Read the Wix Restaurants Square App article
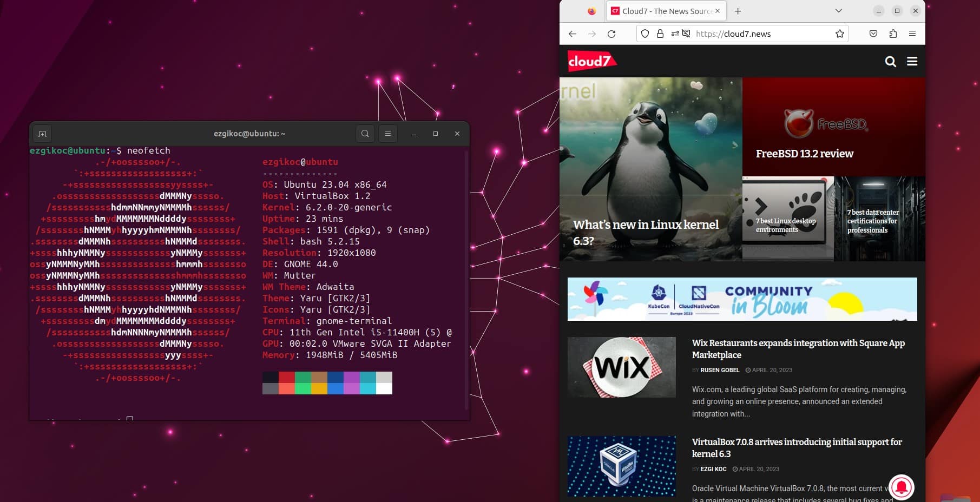Screen dimensions: 980x502 pyautogui.click(x=798, y=349)
